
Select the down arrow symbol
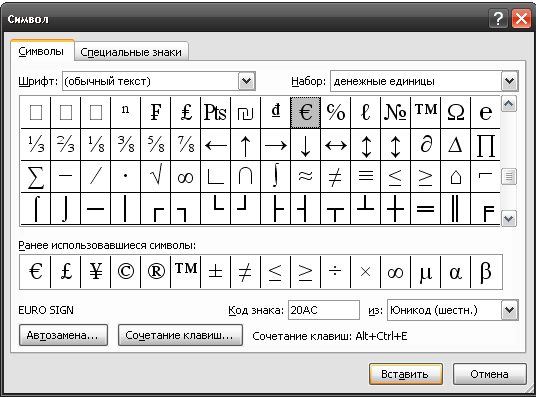click(x=305, y=145)
